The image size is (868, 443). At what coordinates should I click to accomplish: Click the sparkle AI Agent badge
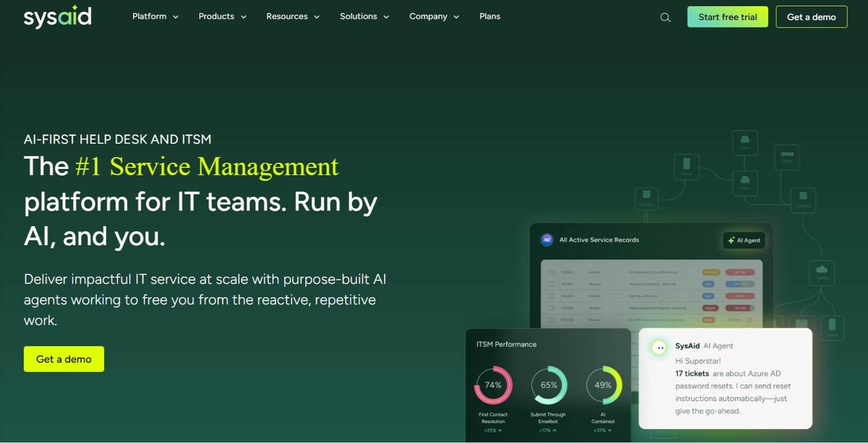[x=744, y=241]
